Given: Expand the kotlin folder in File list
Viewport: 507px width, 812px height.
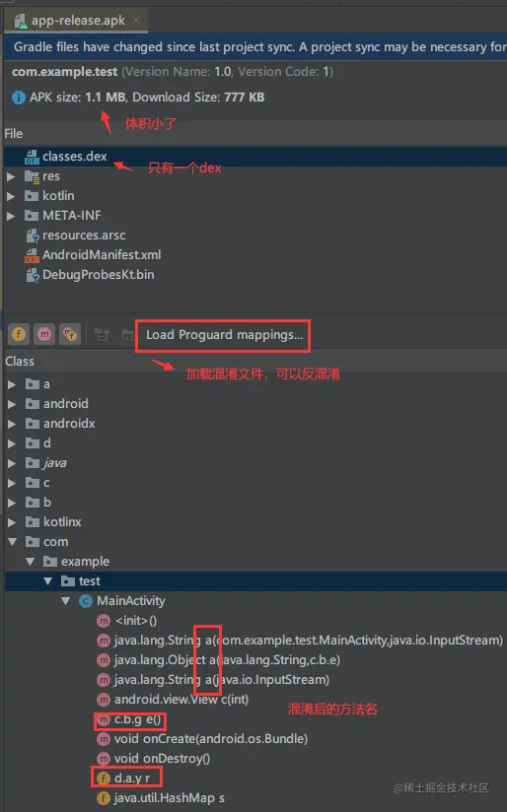Looking at the screenshot, I should [11, 196].
